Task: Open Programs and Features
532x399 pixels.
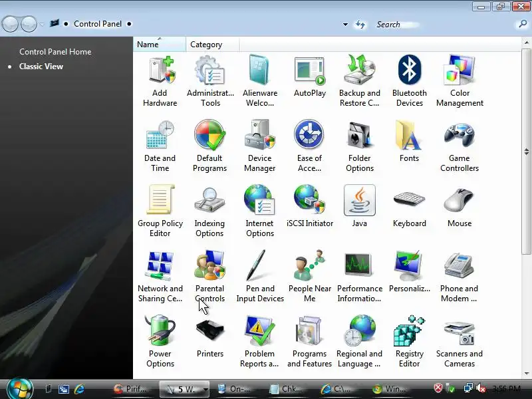Action: [310, 342]
